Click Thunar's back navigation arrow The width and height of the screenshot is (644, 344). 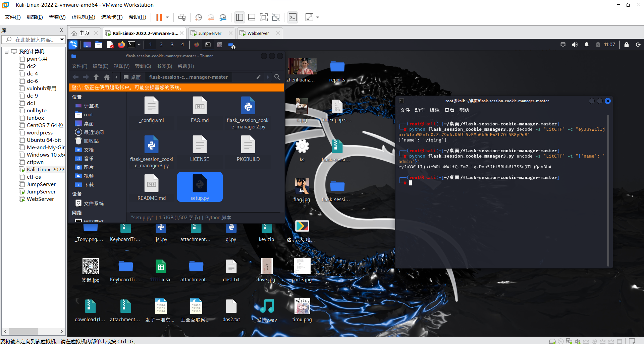point(75,77)
